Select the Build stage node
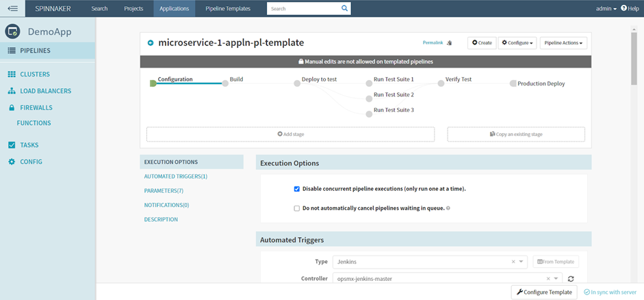The image size is (644, 300). tap(225, 83)
